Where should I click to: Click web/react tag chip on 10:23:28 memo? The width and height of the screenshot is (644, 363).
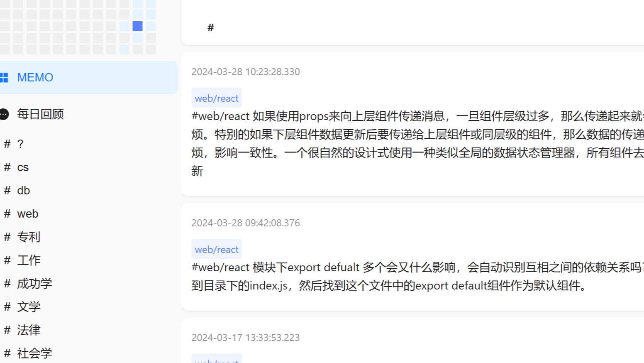[x=217, y=98]
